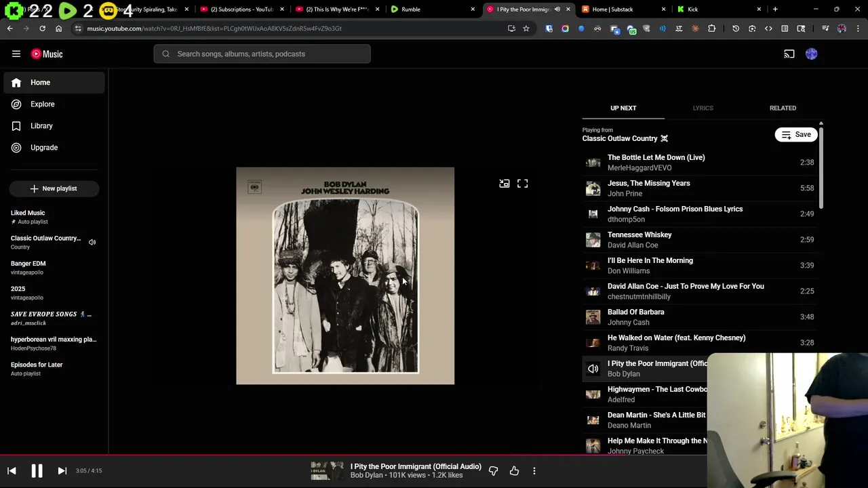Switch to the Home | Substack tab
This screenshot has width=868, height=488.
(x=624, y=9)
